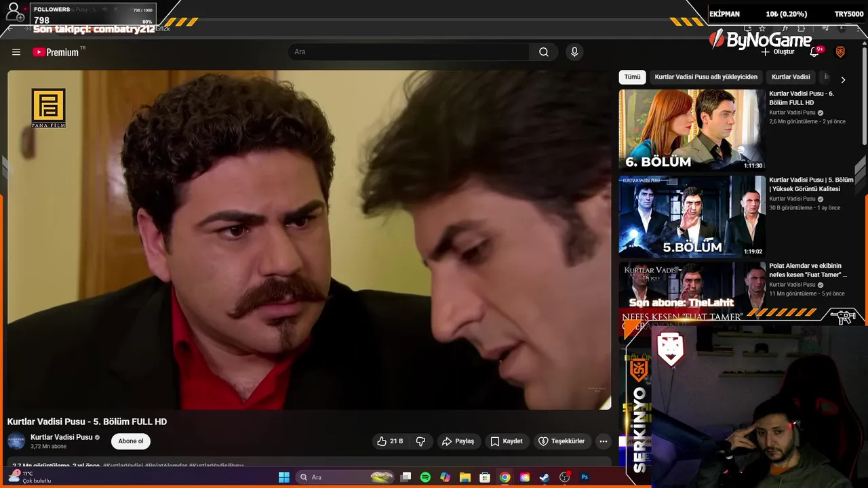
Task: Like the video with 21 B likes
Action: tap(390, 441)
